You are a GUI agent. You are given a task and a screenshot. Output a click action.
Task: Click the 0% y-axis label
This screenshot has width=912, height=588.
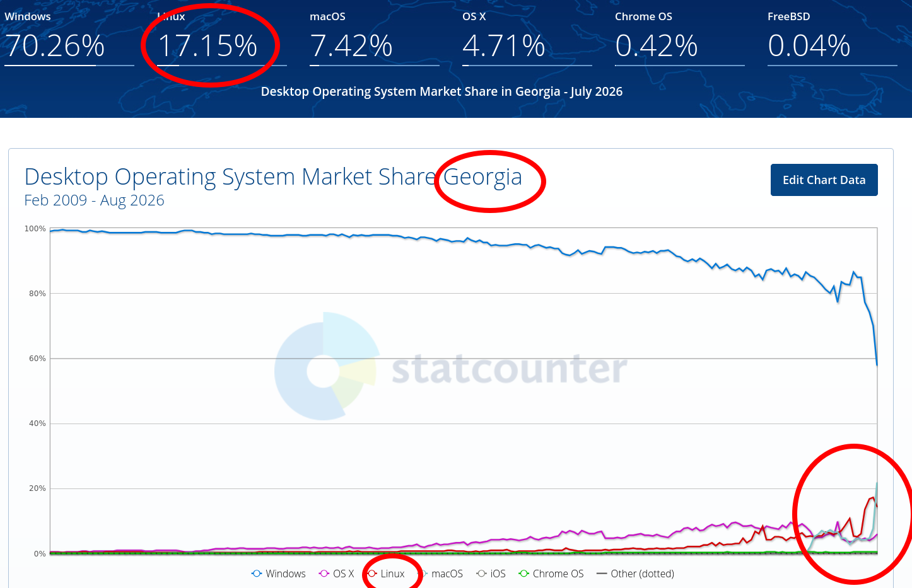40,554
